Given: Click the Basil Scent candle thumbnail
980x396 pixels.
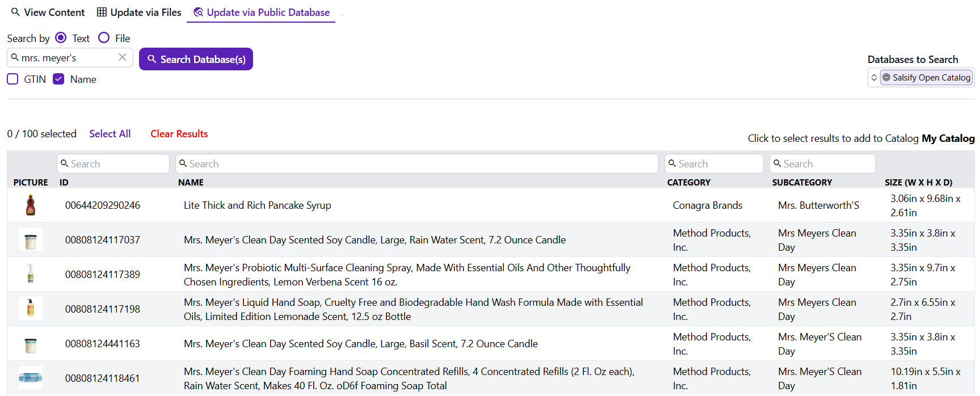Looking at the screenshot, I should click(31, 344).
